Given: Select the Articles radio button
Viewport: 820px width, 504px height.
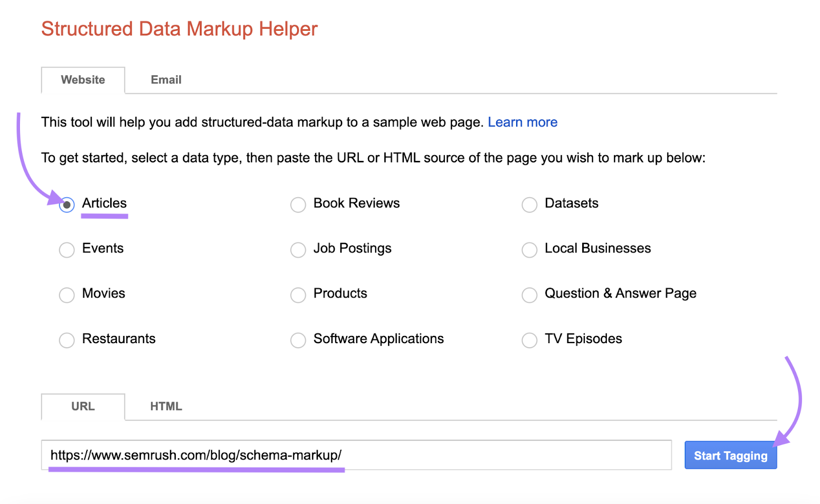Looking at the screenshot, I should click(67, 205).
